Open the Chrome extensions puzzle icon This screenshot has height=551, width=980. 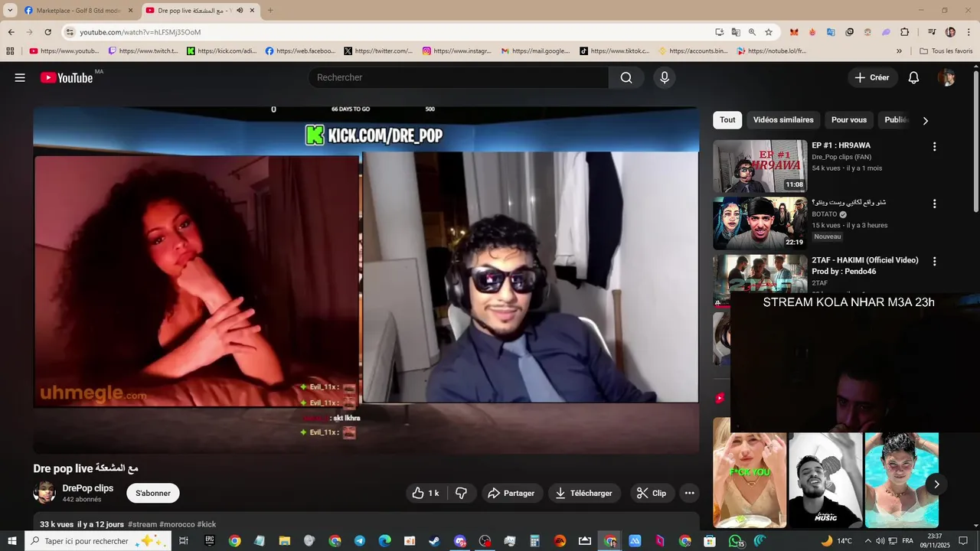click(904, 32)
